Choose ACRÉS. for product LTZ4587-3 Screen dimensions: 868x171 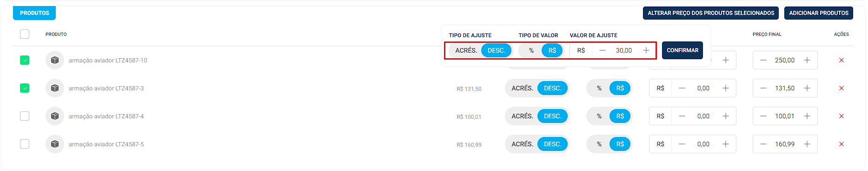[x=522, y=88]
